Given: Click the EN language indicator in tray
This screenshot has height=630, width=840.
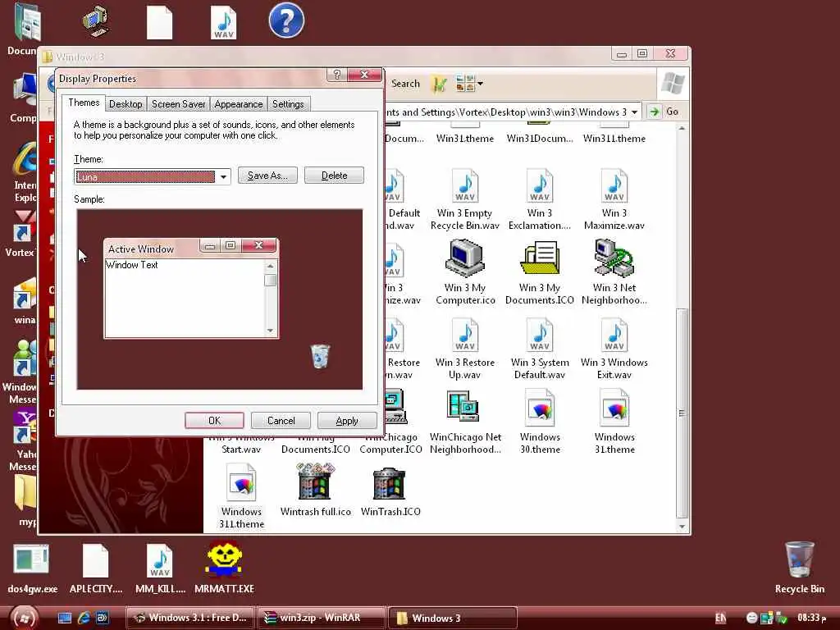Looking at the screenshot, I should click(720, 619).
